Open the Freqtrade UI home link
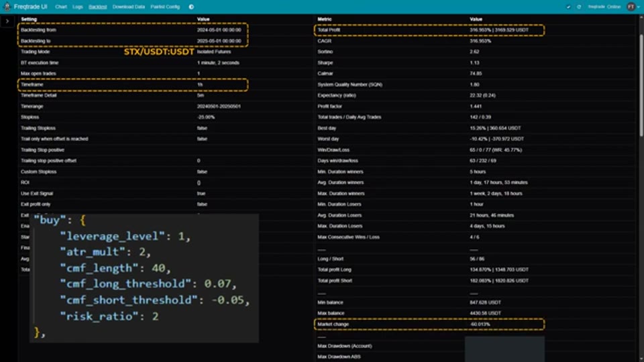The width and height of the screenshot is (644, 362). coord(30,7)
